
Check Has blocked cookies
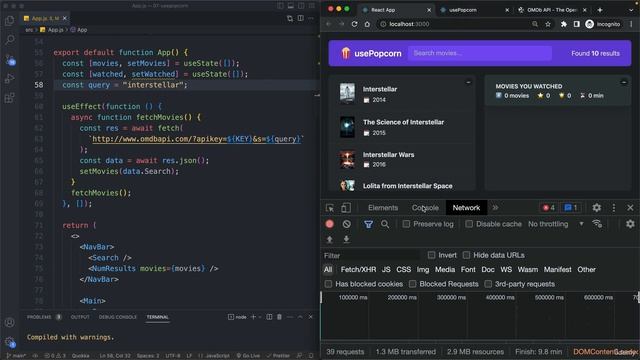[x=328, y=284]
